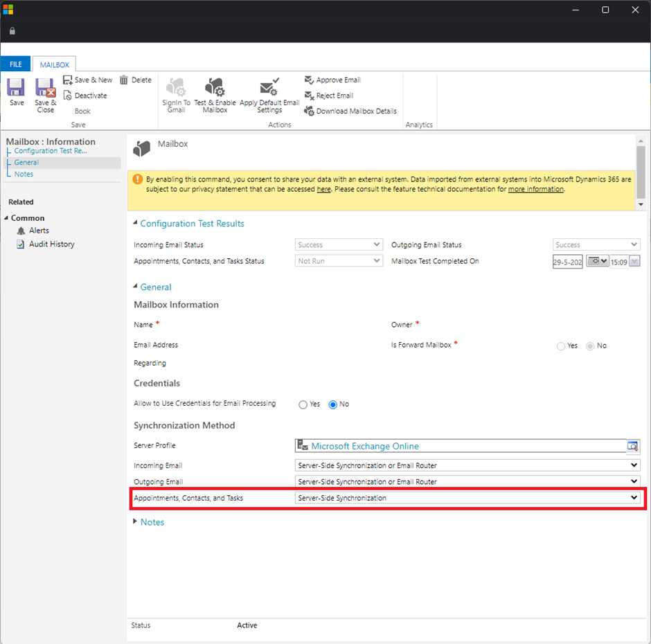Screen dimensions: 651x644
Task: Click the 'Synchronization Method' heading
Action: point(184,425)
